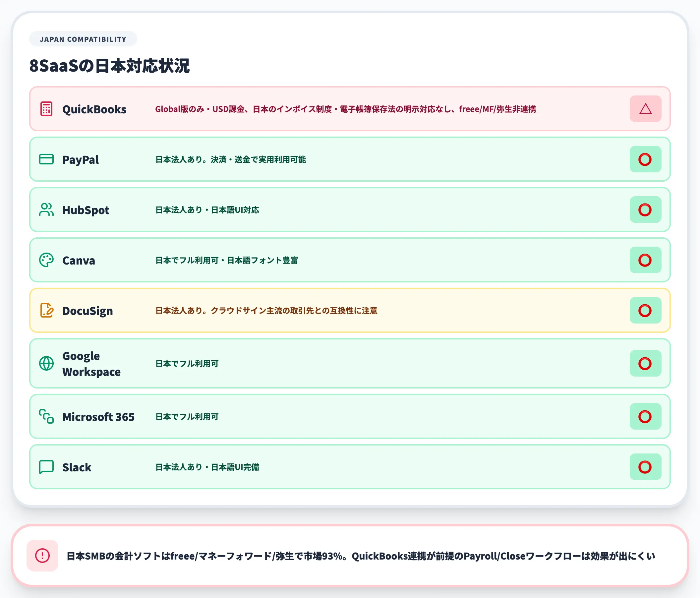Click the Slack circle status badge
The width and height of the screenshot is (700, 598).
(x=645, y=467)
